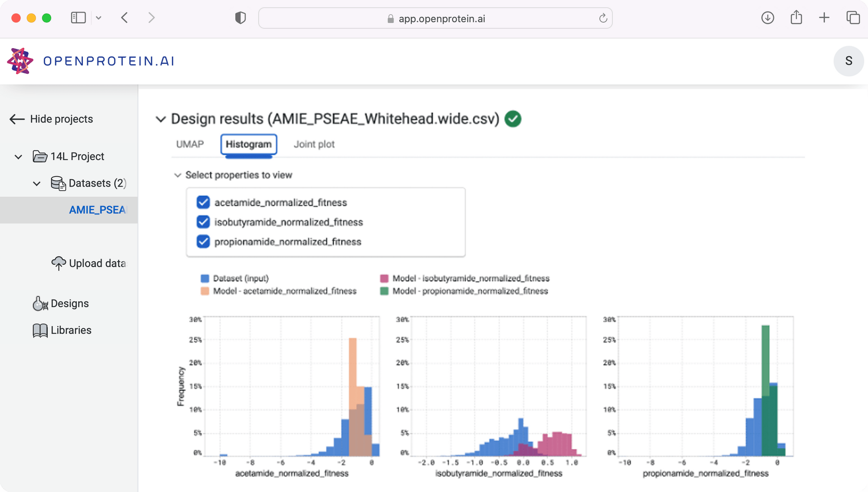The image size is (868, 492).
Task: Open the Joint plot tab
Action: (x=314, y=144)
